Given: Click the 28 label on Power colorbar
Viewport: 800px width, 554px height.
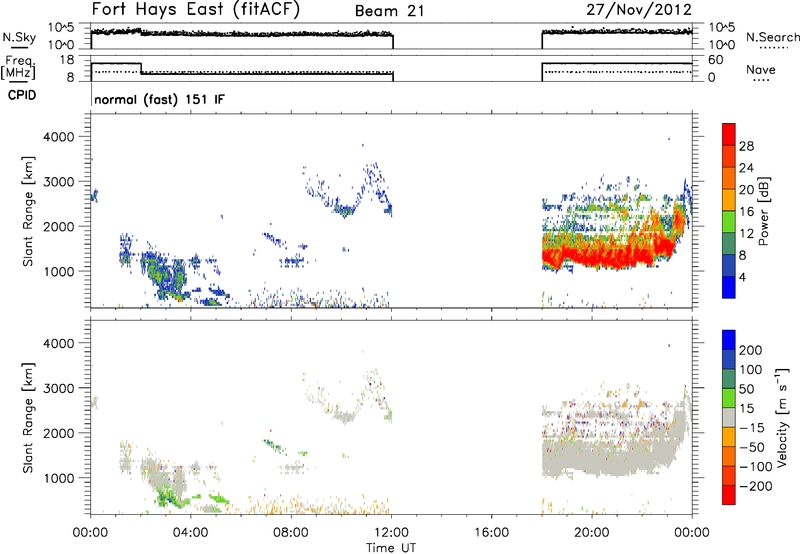Looking at the screenshot, I should [746, 146].
